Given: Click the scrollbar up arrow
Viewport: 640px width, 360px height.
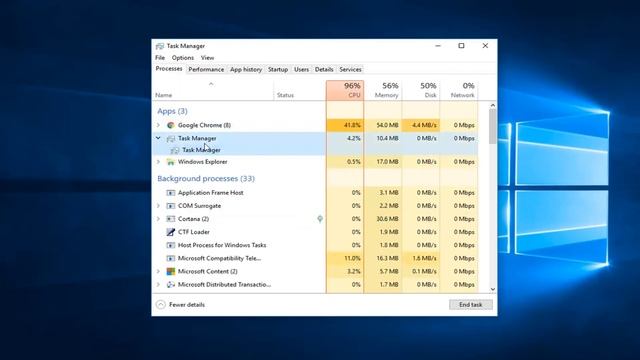Looking at the screenshot, I should point(493,105).
